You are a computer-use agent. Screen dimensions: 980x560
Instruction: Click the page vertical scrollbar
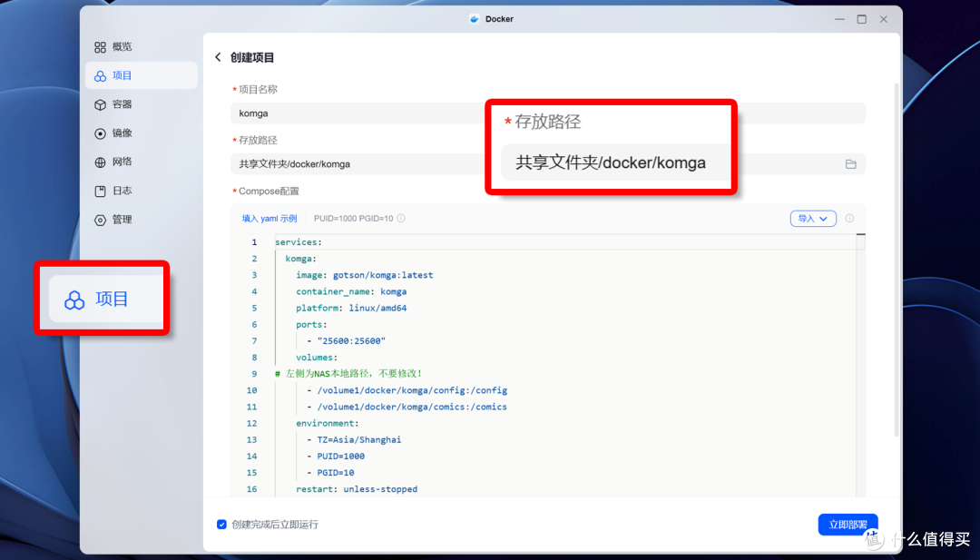coord(897,260)
